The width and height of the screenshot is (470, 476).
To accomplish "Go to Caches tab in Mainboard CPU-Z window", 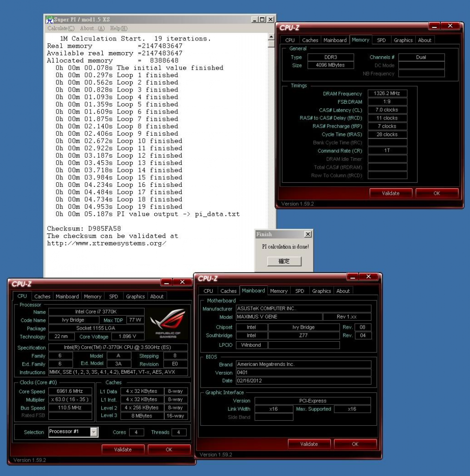I will 228,291.
